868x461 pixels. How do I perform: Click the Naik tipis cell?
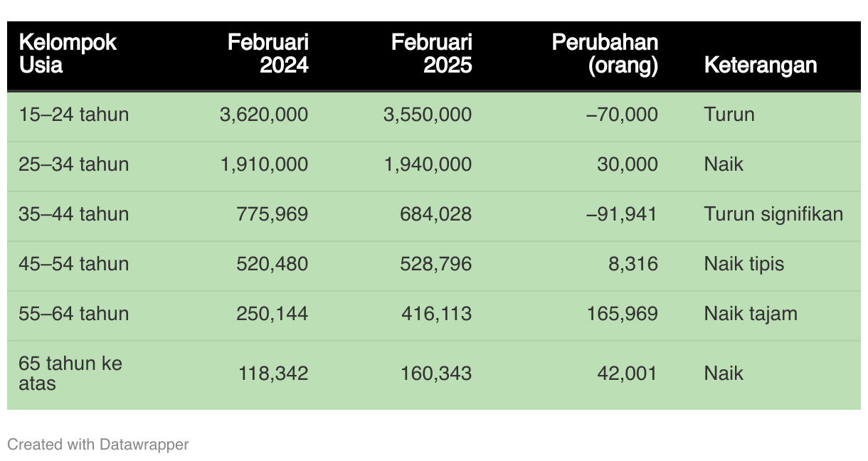(x=743, y=264)
